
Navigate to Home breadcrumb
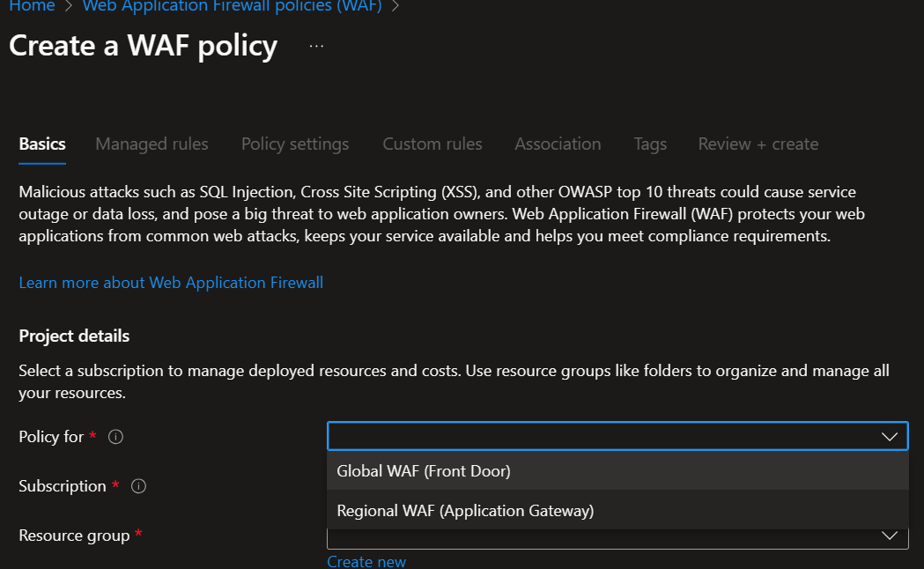coord(32,6)
